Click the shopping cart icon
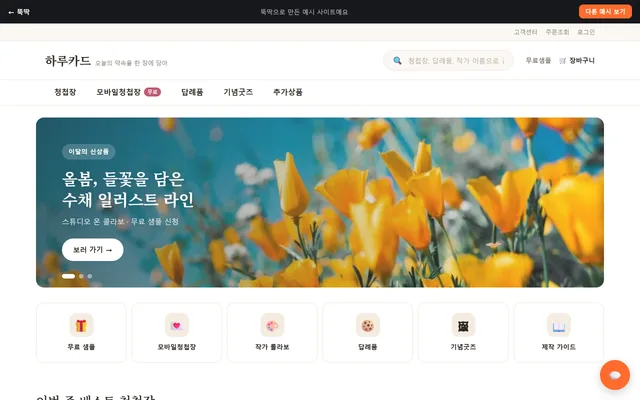 (x=562, y=61)
